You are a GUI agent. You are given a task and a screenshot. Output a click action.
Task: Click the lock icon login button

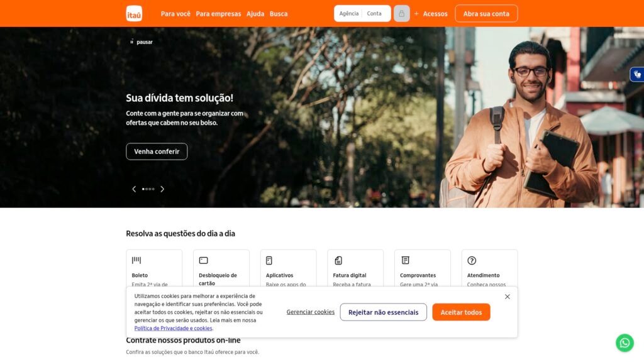[401, 14]
